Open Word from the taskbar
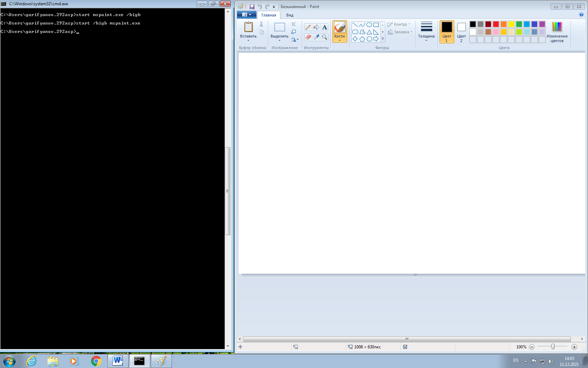This screenshot has height=368, width=588. click(118, 361)
